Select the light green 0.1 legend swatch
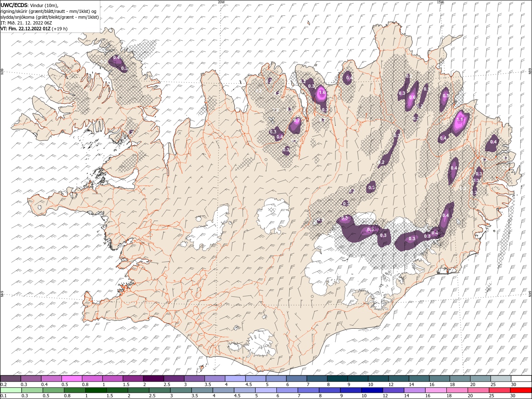The height and width of the screenshot is (399, 532). (10, 390)
